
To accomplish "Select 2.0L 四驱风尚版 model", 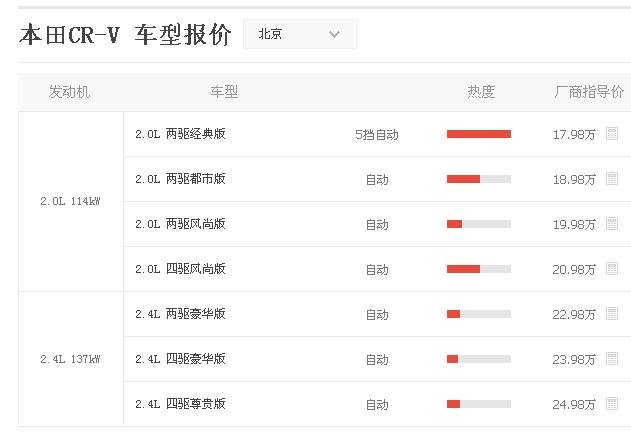I will [181, 269].
